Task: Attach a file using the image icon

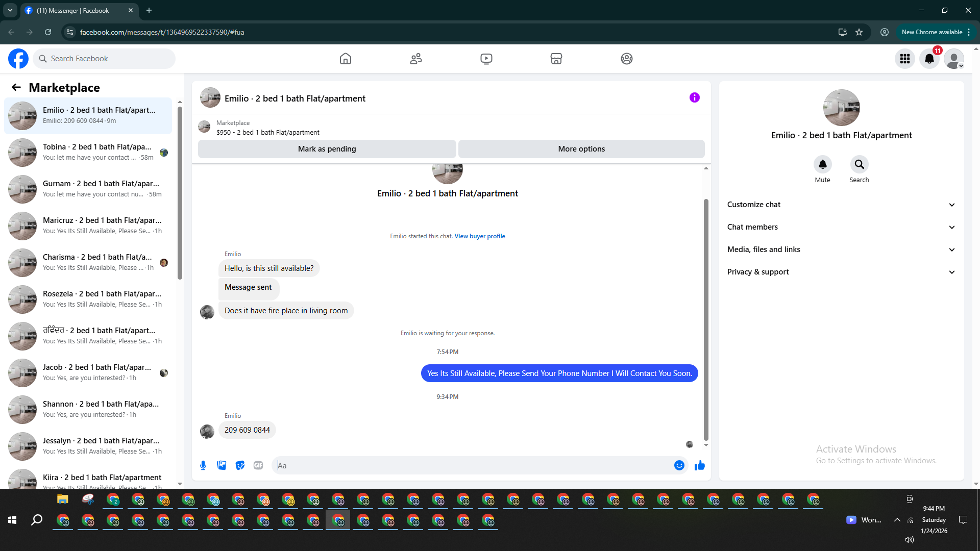Action: coord(222,465)
